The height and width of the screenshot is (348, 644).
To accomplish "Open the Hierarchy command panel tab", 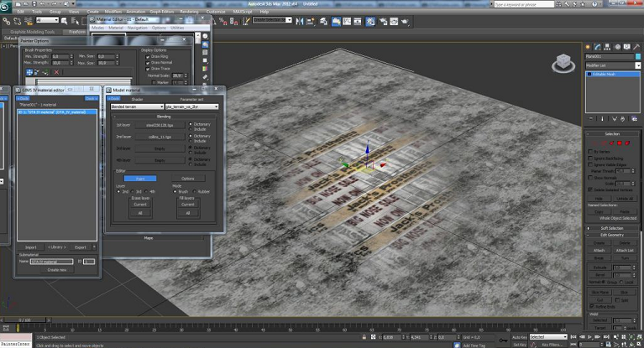I will coord(607,47).
